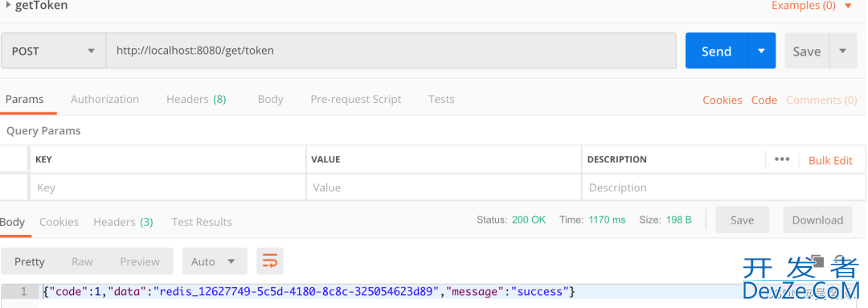Send the request
This screenshot has width=868, height=308.
pyautogui.click(x=716, y=51)
